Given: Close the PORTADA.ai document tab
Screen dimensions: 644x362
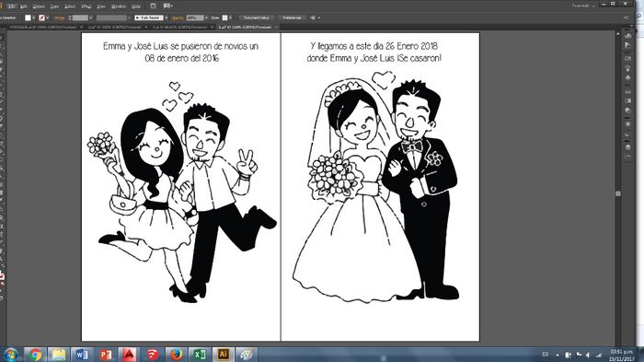Looking at the screenshot, I should (x=81, y=27).
